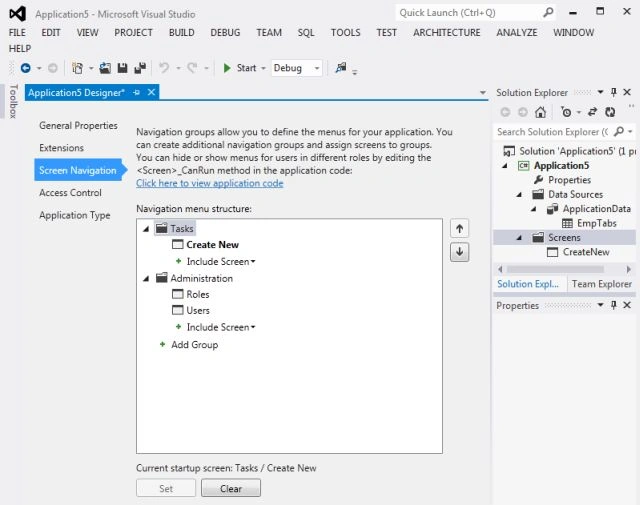Click Solution Explorer's forward arrow icon
This screenshot has width=640, height=505.
(x=523, y=112)
